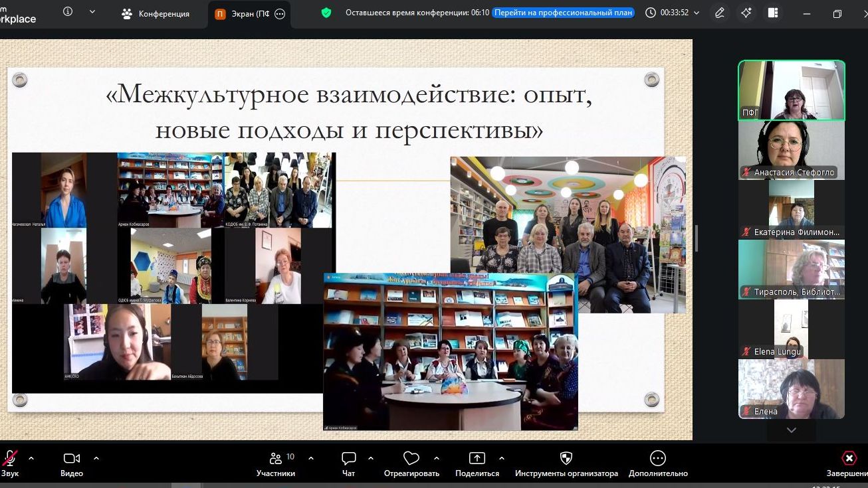The height and width of the screenshot is (488, 868).
Task: Expand video options arrow next to Видео
Action: pyautogui.click(x=96, y=458)
